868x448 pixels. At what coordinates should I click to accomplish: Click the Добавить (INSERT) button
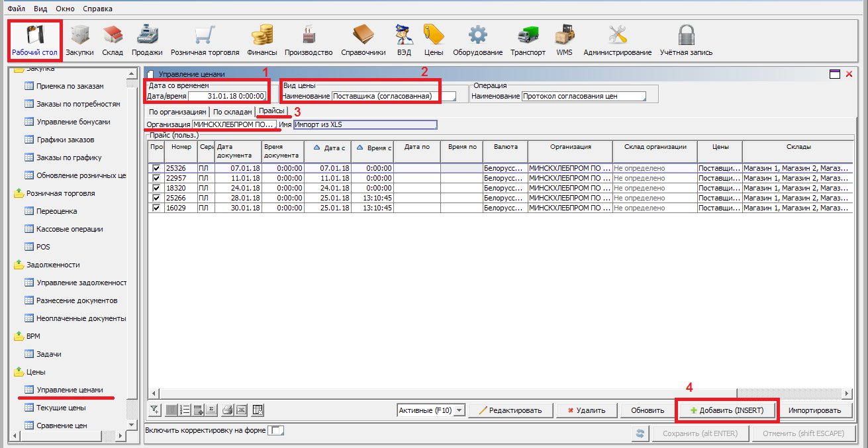point(727,410)
